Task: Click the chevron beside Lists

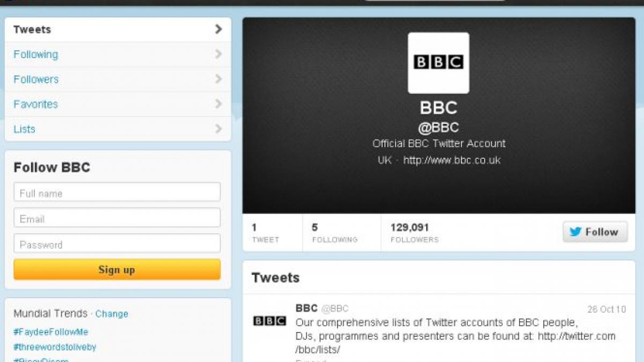Action: 218,129
